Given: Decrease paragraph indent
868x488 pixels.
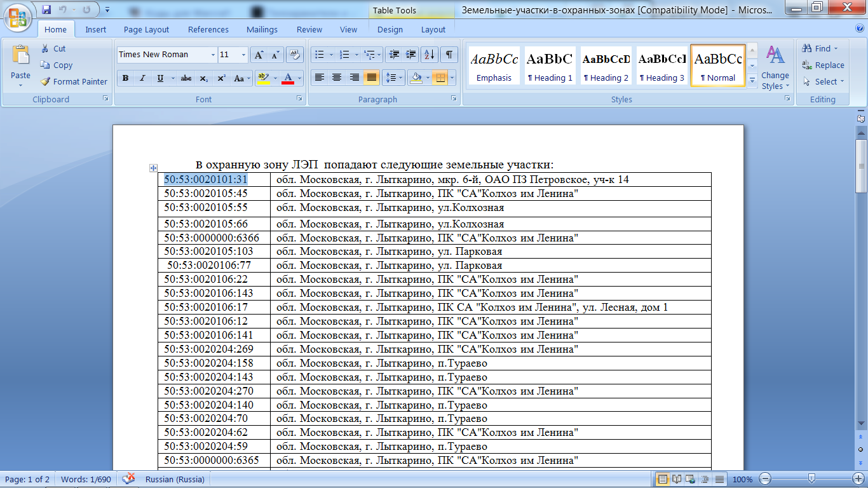Looking at the screenshot, I should point(393,55).
